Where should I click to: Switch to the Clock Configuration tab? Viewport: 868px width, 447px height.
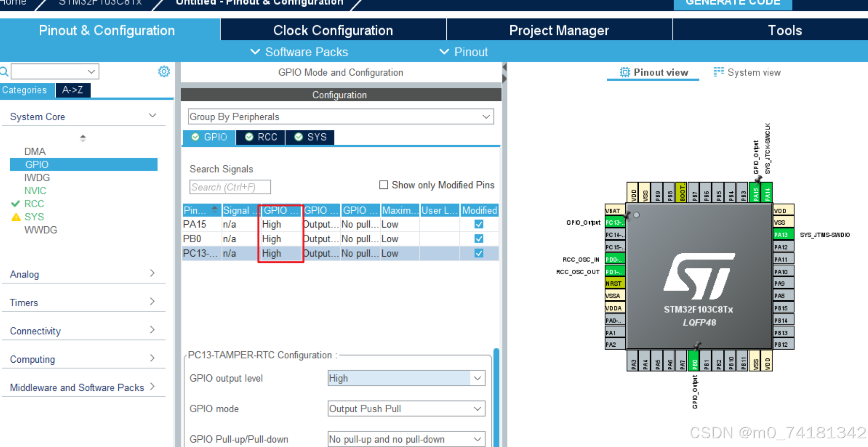[333, 30]
